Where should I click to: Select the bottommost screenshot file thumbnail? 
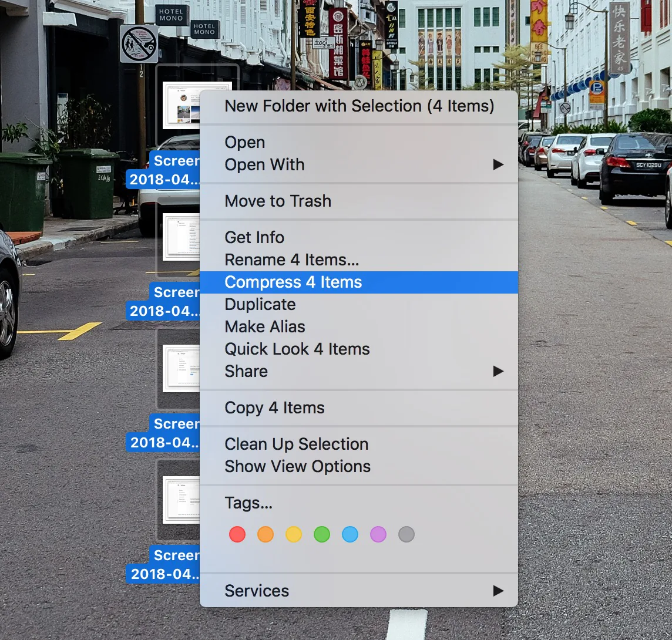click(182, 500)
